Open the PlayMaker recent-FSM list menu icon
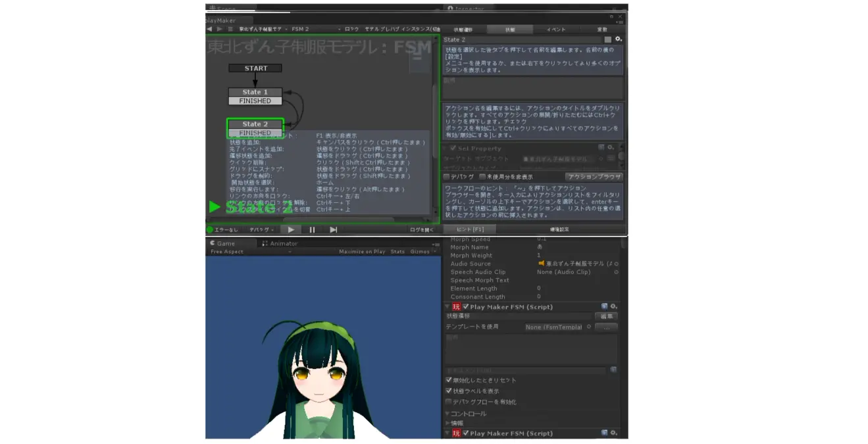The height and width of the screenshot is (444, 868). 230,29
